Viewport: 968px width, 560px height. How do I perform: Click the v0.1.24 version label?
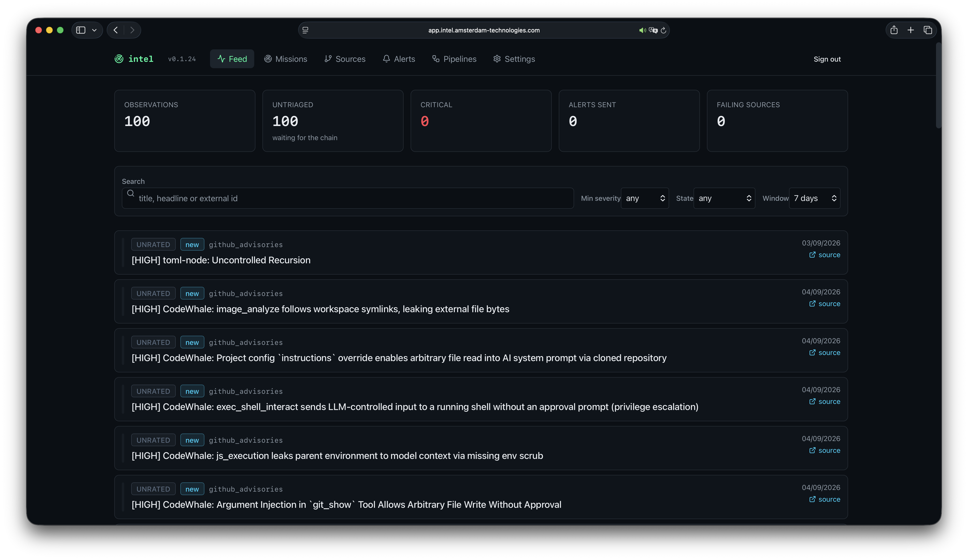(x=182, y=59)
